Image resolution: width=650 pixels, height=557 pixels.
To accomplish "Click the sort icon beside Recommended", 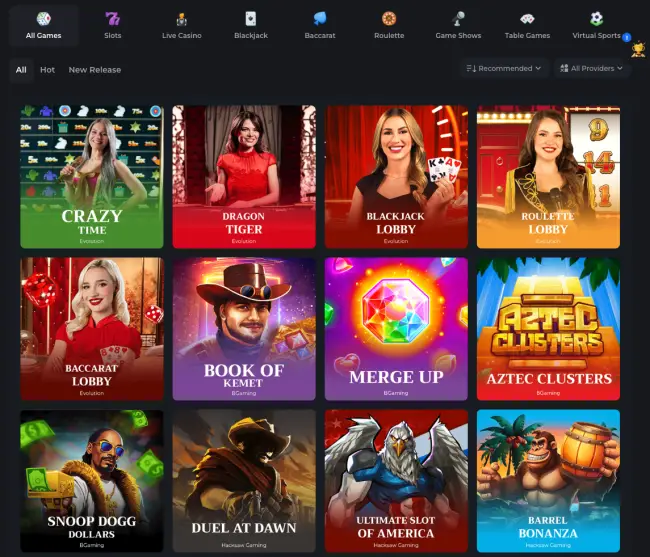I will click(x=471, y=68).
